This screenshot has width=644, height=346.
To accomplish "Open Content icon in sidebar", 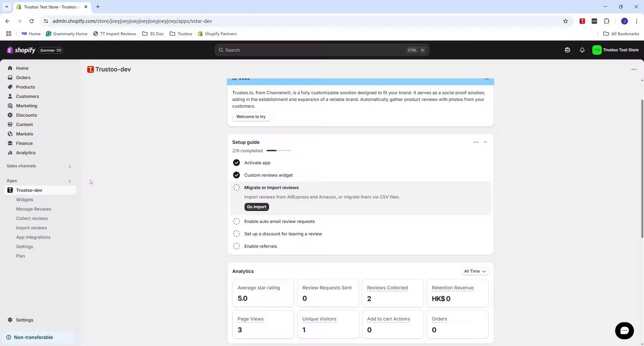I will pyautogui.click(x=10, y=124).
